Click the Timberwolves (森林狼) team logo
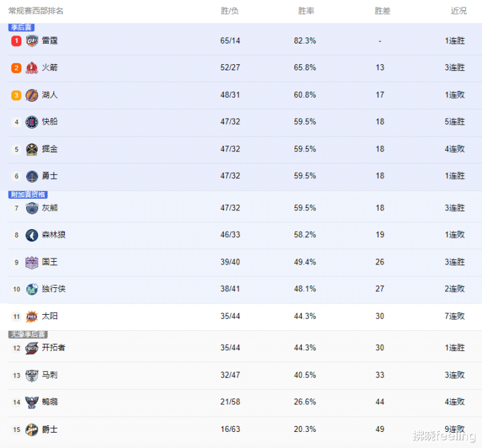 pyautogui.click(x=32, y=235)
